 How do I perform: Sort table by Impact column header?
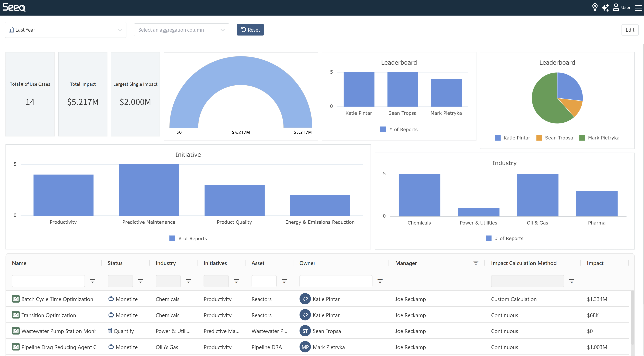(x=595, y=263)
